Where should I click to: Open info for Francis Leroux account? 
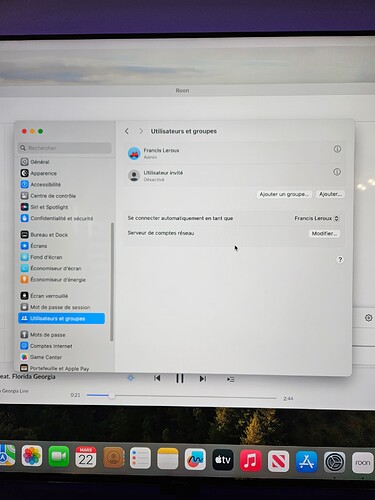337,149
